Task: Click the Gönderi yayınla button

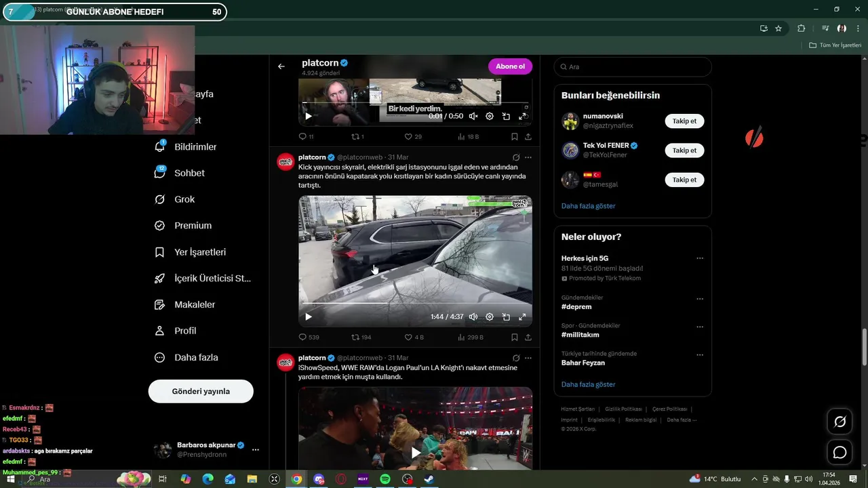Action: pyautogui.click(x=201, y=391)
